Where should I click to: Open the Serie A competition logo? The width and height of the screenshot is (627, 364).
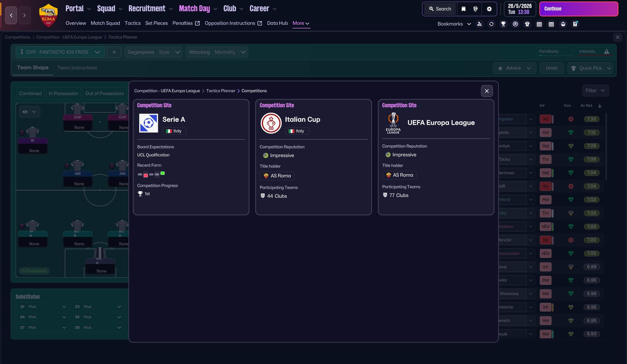(x=148, y=123)
